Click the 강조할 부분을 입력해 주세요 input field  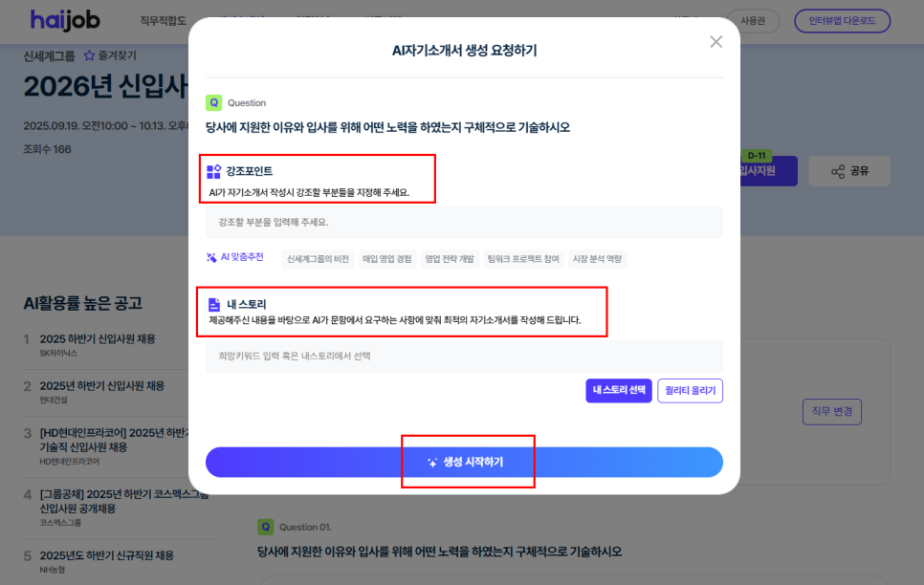464,222
